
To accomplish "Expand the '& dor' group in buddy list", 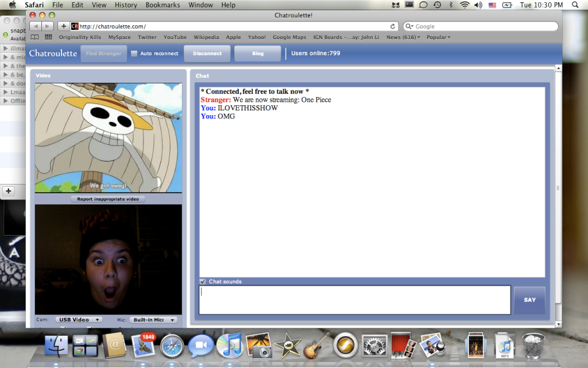I will (6, 83).
